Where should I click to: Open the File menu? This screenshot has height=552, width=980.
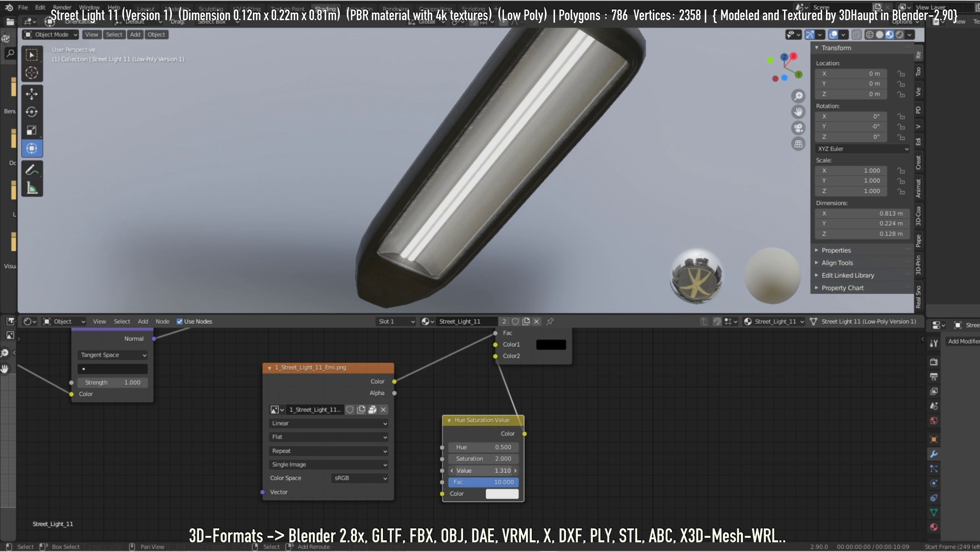pyautogui.click(x=23, y=7)
